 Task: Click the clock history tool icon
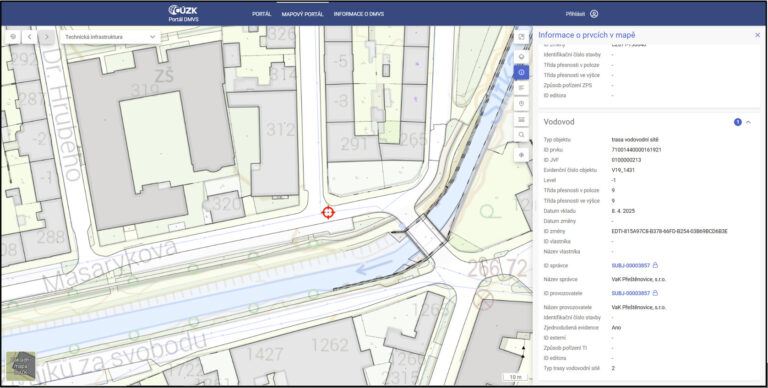coord(521,103)
